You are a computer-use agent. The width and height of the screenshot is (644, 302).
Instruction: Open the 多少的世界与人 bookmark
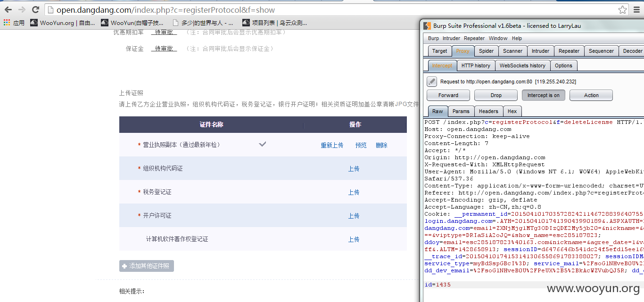203,23
